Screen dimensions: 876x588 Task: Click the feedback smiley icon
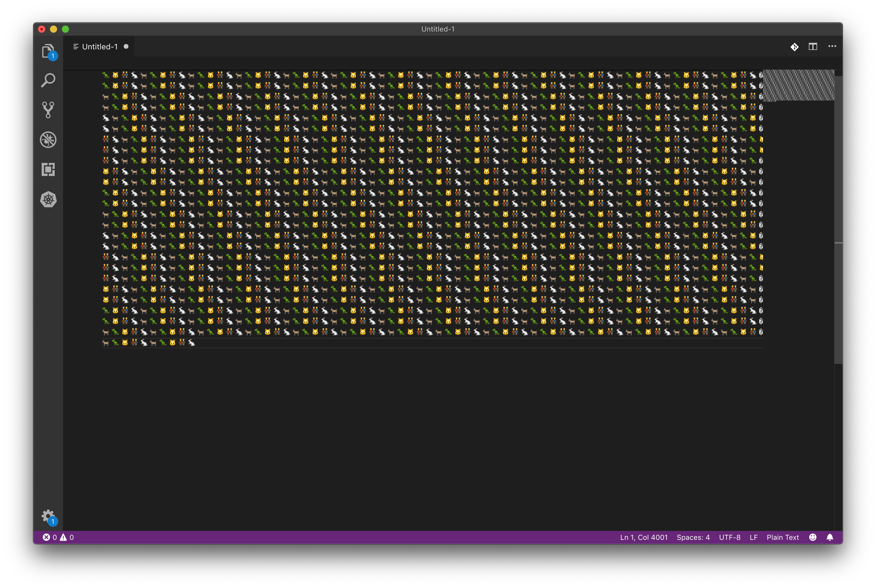click(813, 537)
